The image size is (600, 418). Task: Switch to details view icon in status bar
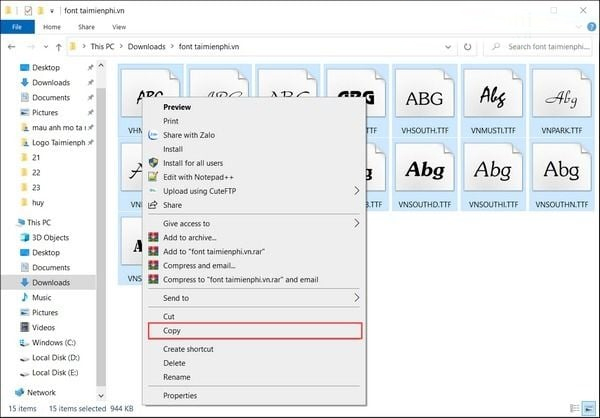574,408
